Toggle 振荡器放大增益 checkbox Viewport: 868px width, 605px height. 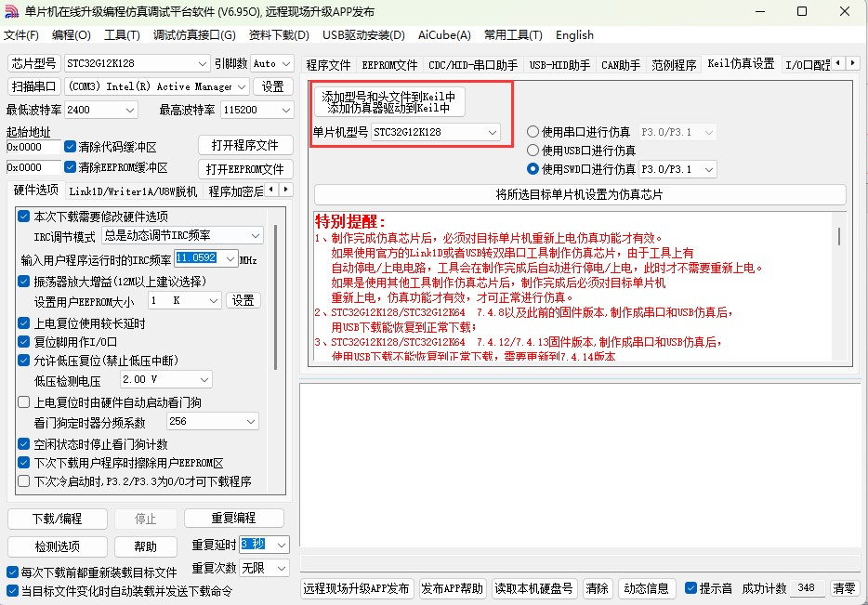point(23,282)
